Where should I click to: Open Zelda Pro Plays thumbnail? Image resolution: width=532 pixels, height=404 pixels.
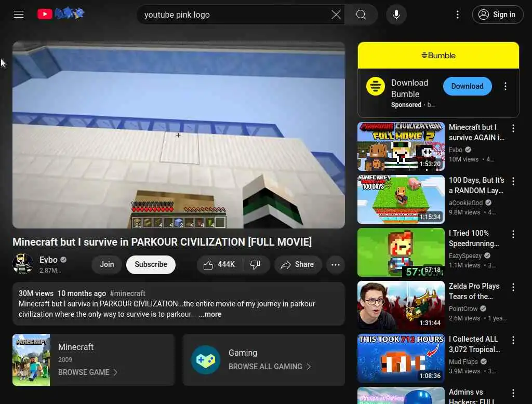pos(401,305)
